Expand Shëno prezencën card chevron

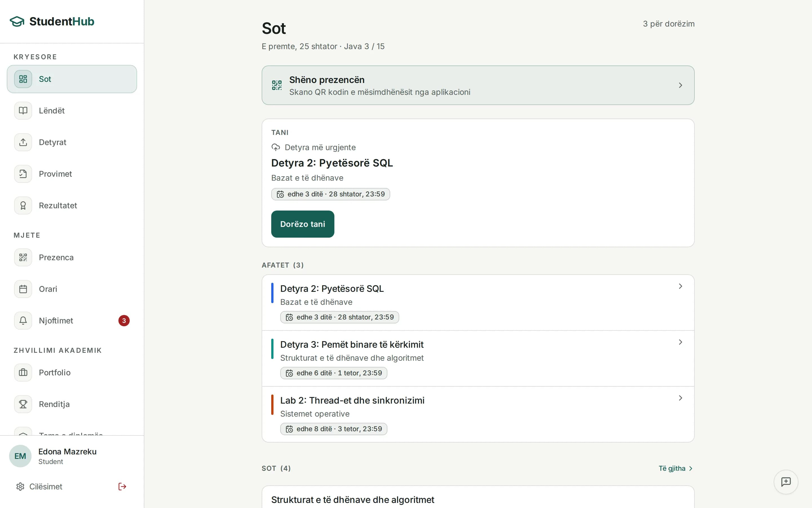680,85
